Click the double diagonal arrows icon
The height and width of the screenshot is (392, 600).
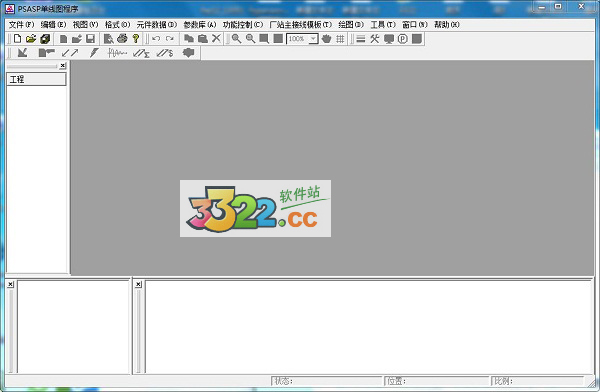70,52
